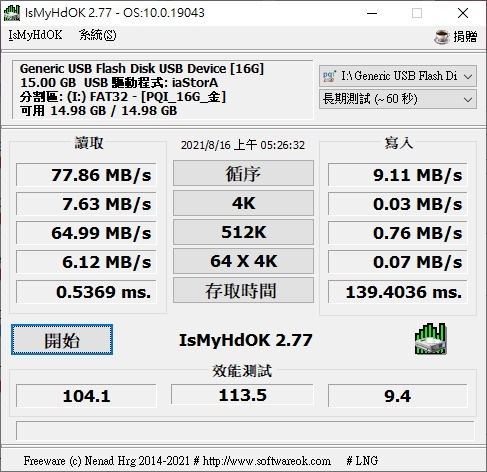Click the 寫入 write group heading
Image resolution: width=487 pixels, height=472 pixels.
[399, 143]
